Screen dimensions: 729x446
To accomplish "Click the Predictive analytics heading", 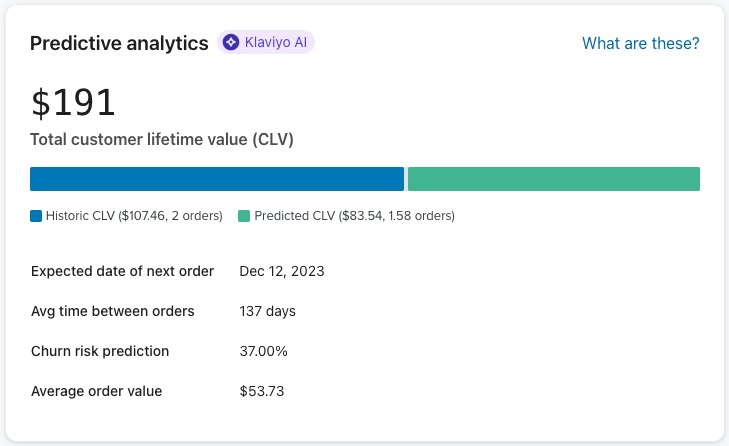I will 119,43.
